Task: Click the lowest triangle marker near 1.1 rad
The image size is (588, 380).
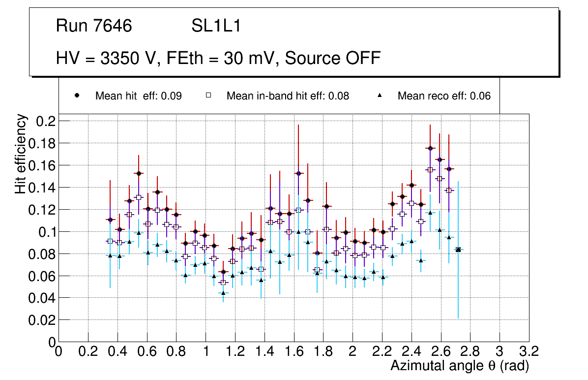Action: 223,293
